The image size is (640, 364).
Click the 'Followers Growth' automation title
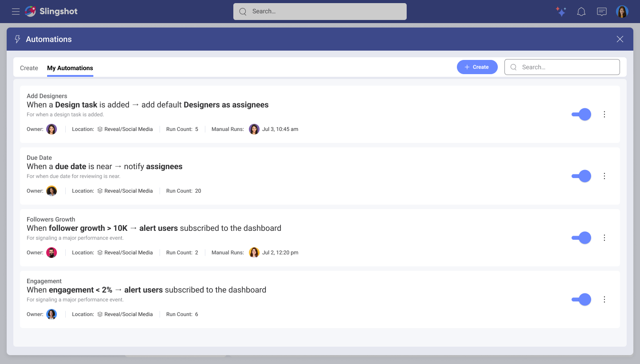(51, 219)
